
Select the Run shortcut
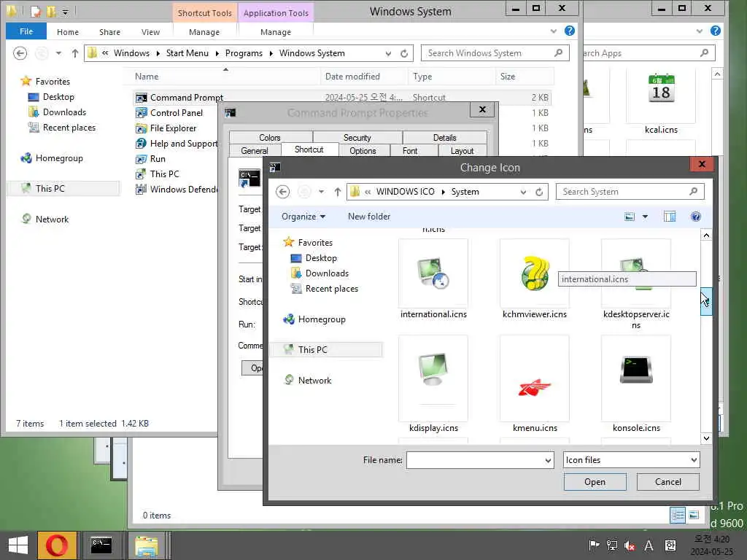coord(158,158)
